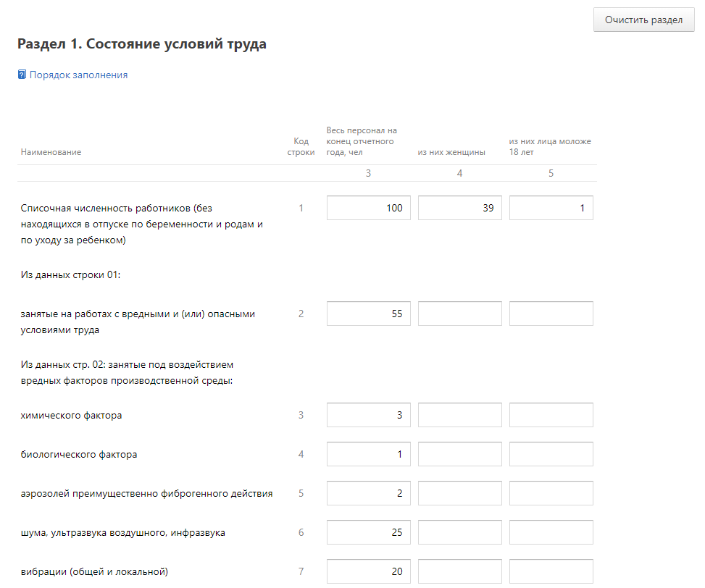Click noise row total field with 25
Image resolution: width=705 pixels, height=588 pixels.
(x=369, y=532)
